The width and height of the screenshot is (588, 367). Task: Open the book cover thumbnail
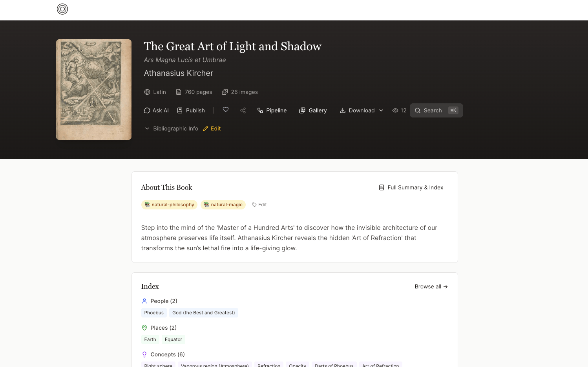click(93, 89)
